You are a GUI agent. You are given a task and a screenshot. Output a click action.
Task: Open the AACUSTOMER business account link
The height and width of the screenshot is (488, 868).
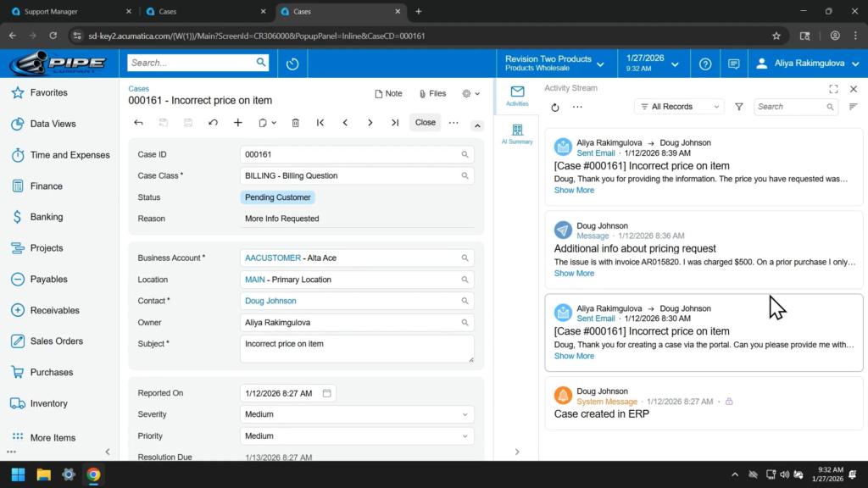(x=273, y=258)
